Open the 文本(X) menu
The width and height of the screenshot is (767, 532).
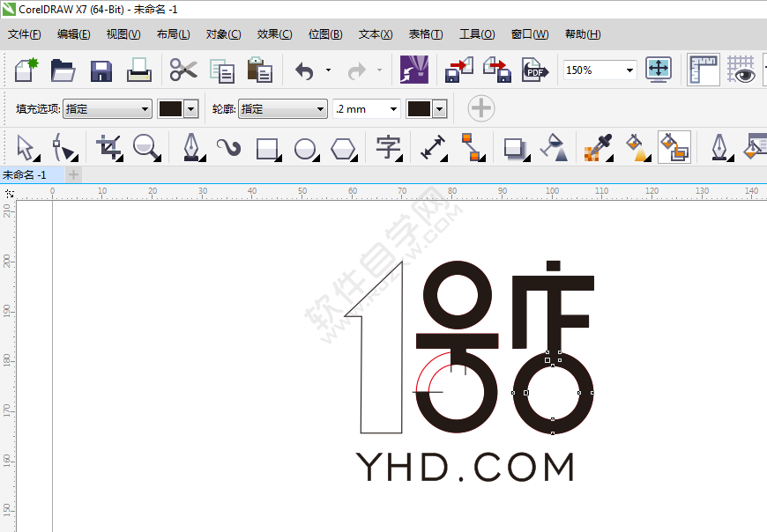point(376,34)
